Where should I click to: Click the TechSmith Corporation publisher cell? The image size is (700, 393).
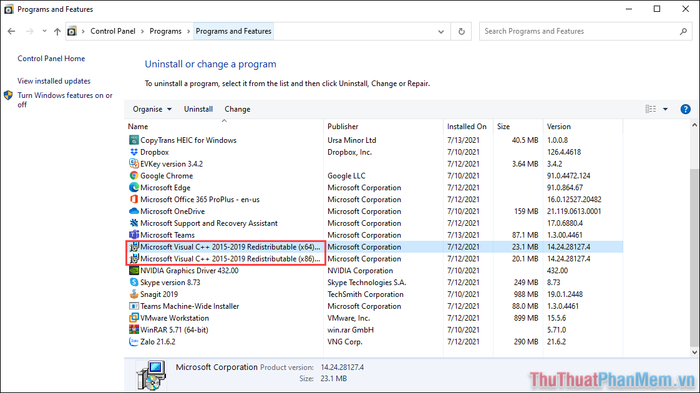pos(365,294)
